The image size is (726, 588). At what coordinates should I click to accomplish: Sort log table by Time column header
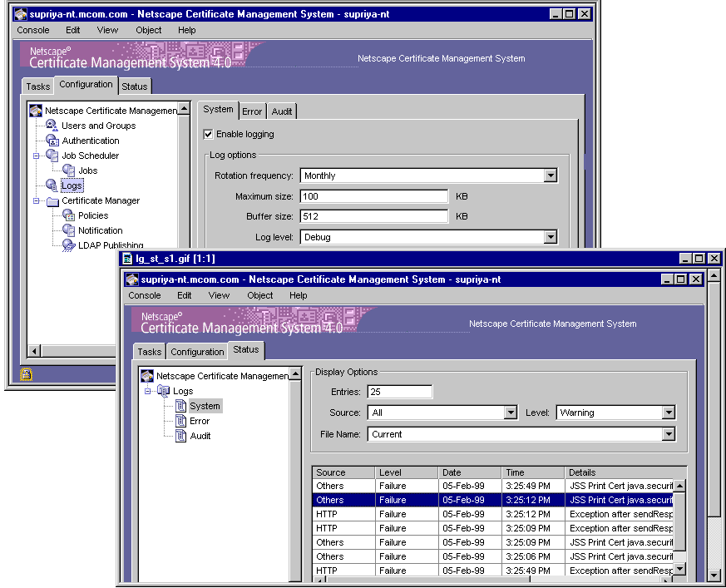pos(533,472)
